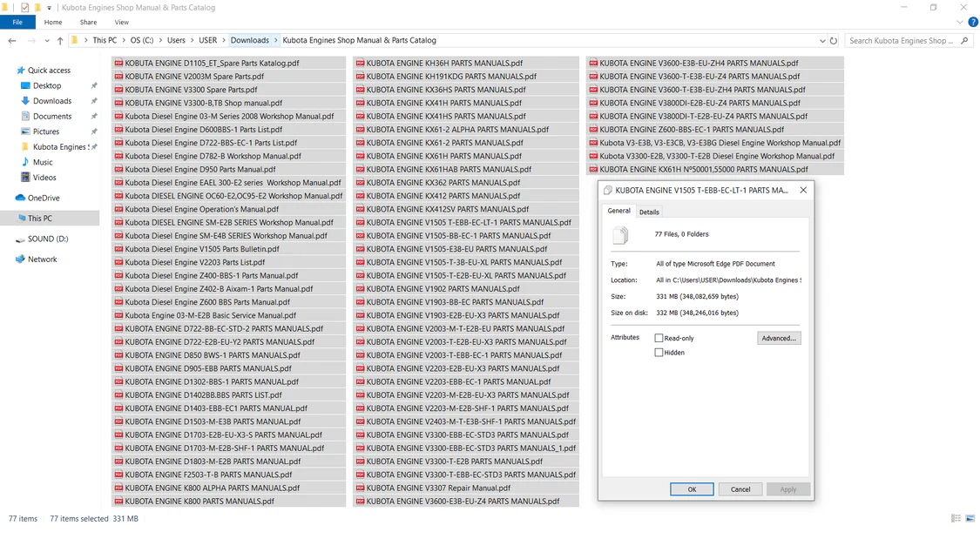
Task: Open the View ribbon tab
Action: click(121, 22)
